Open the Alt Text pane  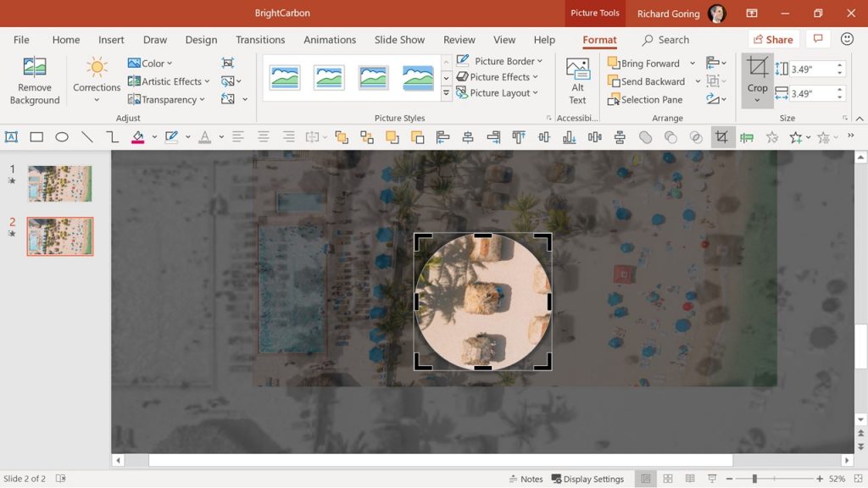point(577,77)
